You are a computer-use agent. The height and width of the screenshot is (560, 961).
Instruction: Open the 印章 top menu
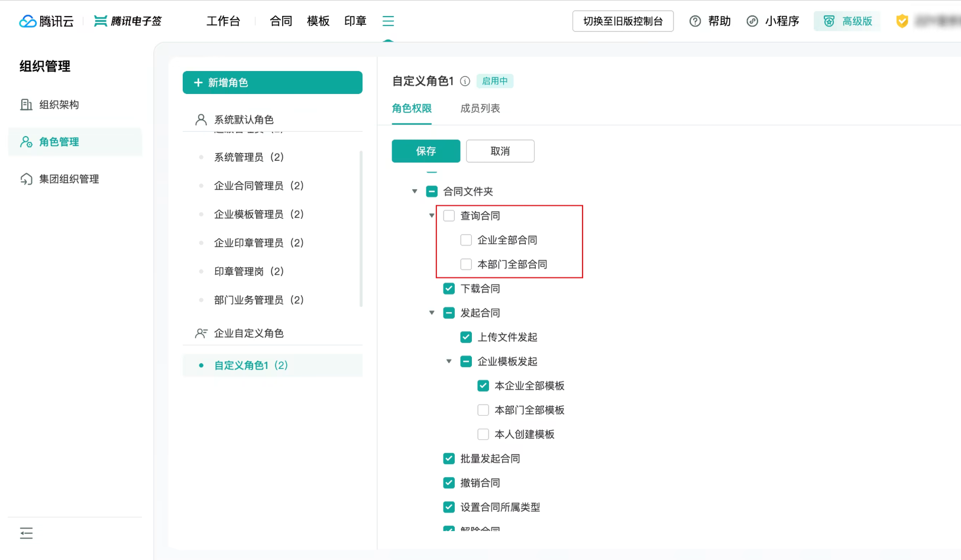[x=355, y=21]
